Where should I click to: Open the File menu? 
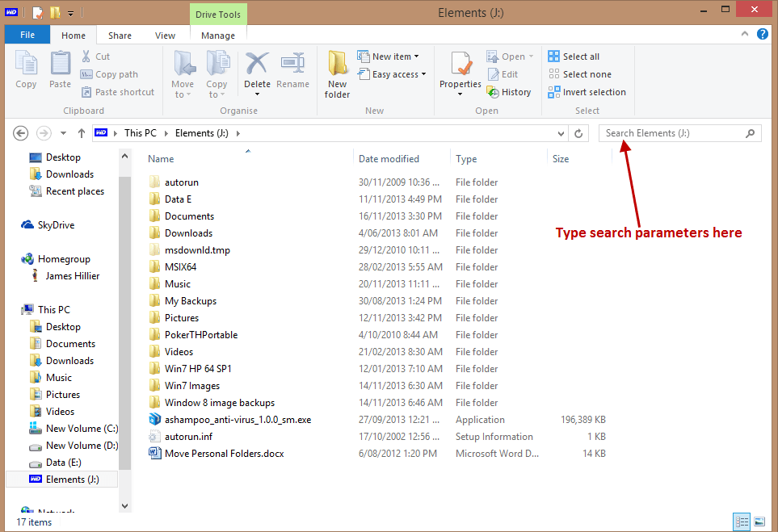27,35
